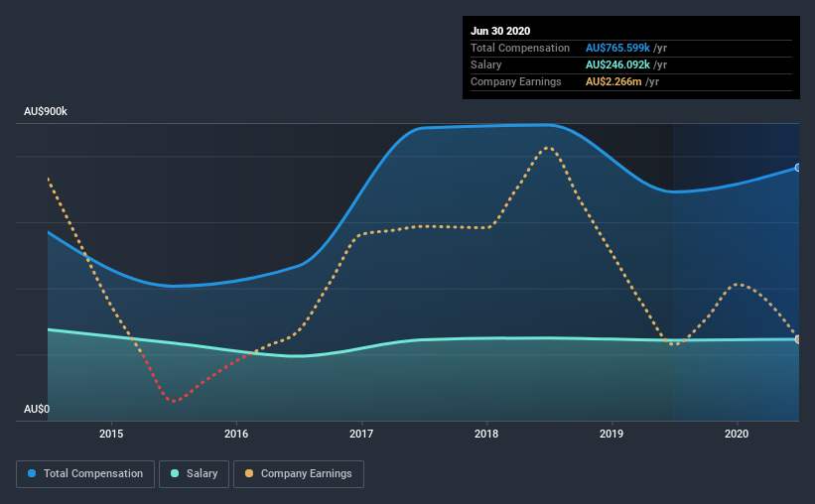
Task: Click the 2019 x-axis label
Action: point(611,434)
